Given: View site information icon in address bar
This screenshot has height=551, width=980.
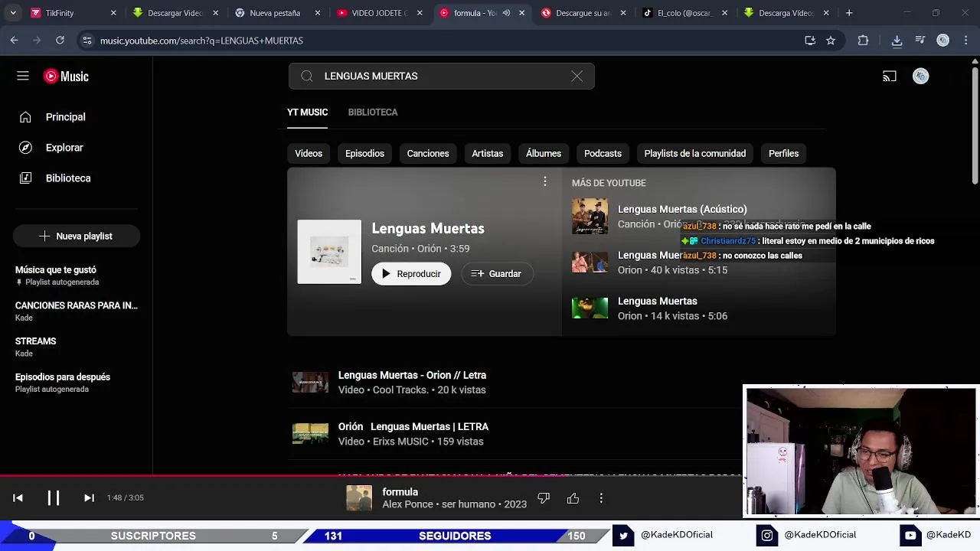Looking at the screenshot, I should point(87,41).
